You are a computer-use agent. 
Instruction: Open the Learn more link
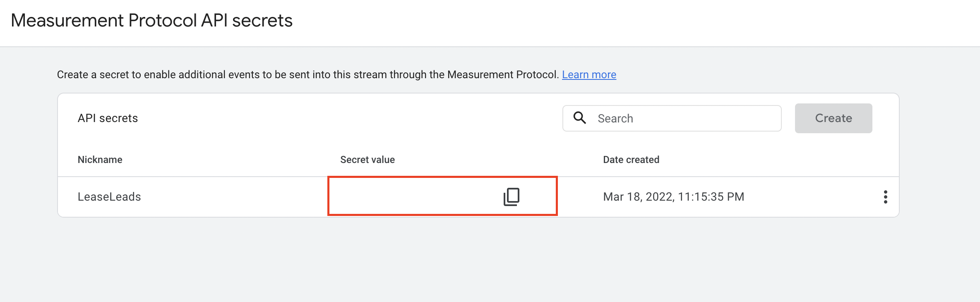(x=589, y=74)
